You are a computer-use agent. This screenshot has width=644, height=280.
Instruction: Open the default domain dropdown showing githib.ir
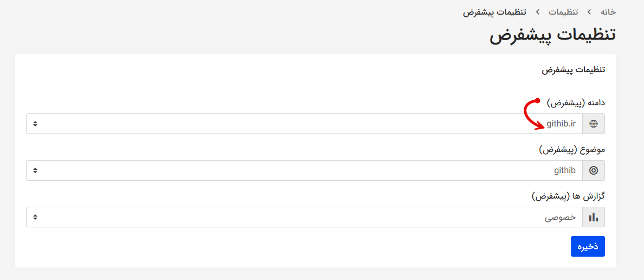click(x=304, y=124)
